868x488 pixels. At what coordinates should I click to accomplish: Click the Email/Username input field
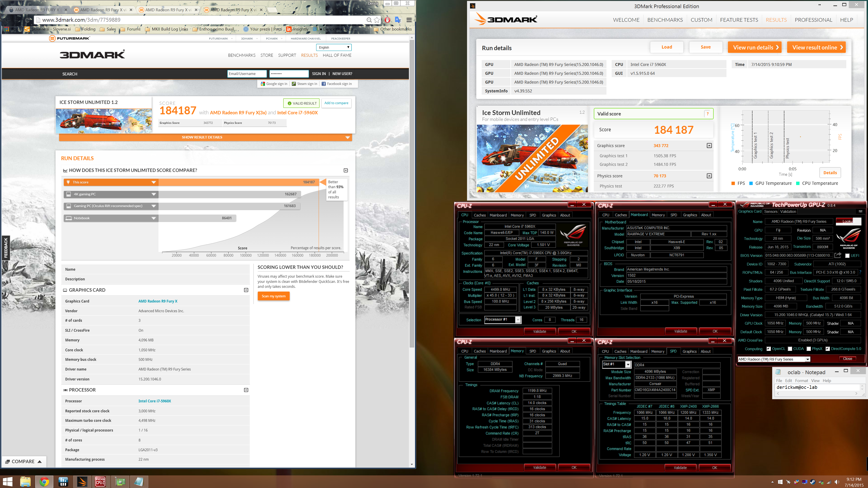tap(247, 74)
